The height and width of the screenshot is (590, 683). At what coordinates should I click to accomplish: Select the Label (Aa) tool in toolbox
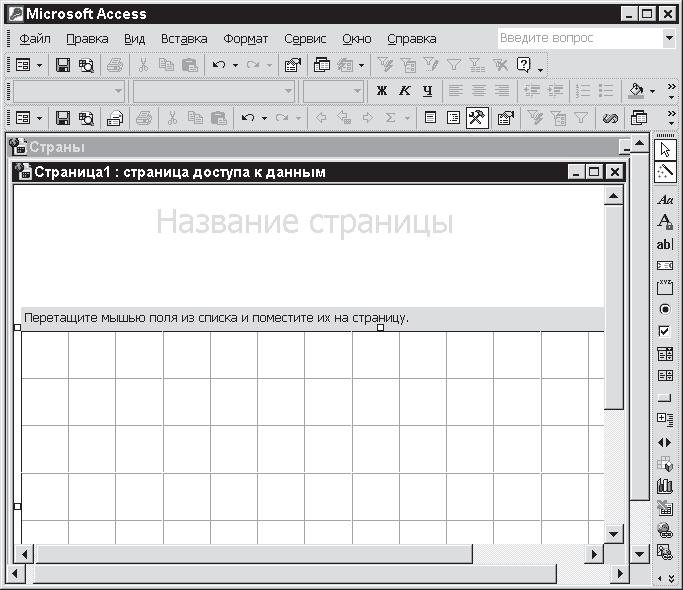[665, 200]
